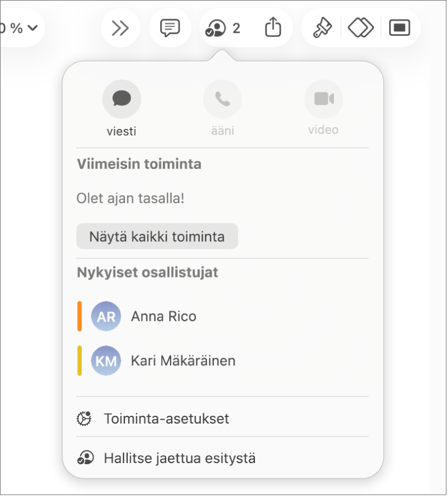Expand the hidden toolbar items chevron
Image resolution: width=448 pixels, height=496 pixels.
point(121,28)
